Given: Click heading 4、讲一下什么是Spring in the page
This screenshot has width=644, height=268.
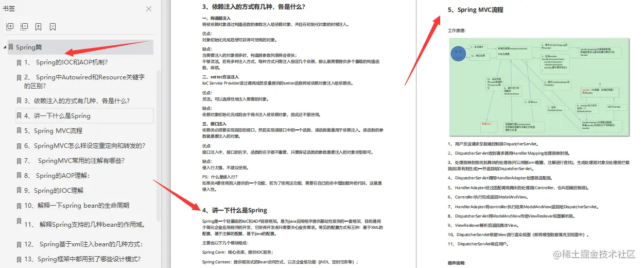Looking at the screenshot, I should tap(235, 210).
